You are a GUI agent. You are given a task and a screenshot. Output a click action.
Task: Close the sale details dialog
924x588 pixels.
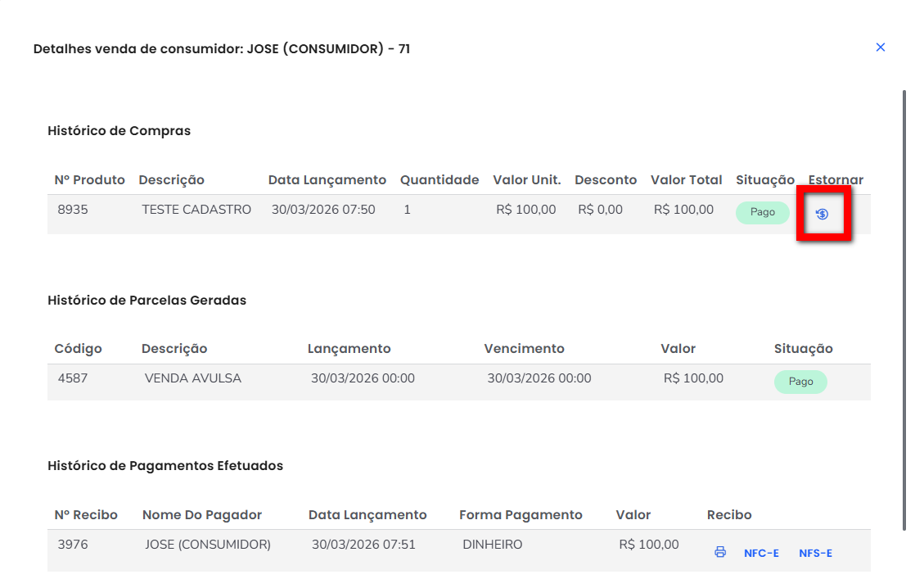(x=881, y=47)
